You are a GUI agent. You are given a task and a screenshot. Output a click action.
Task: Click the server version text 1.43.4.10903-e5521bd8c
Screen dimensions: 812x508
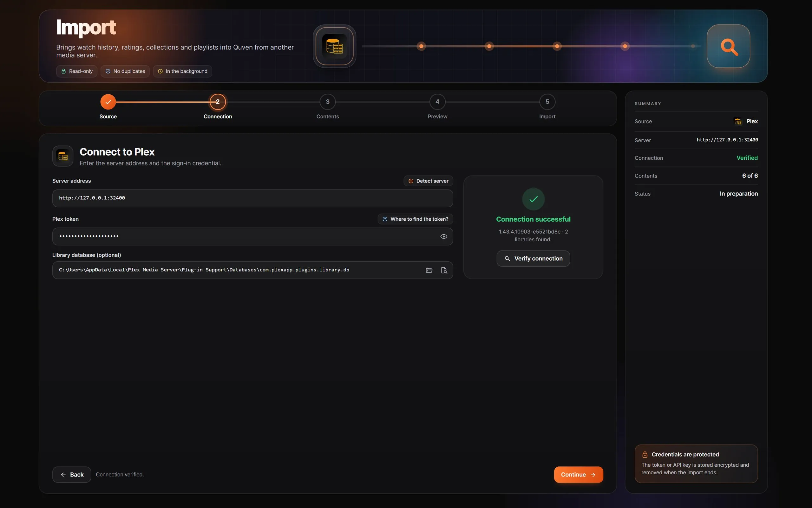[529, 232]
